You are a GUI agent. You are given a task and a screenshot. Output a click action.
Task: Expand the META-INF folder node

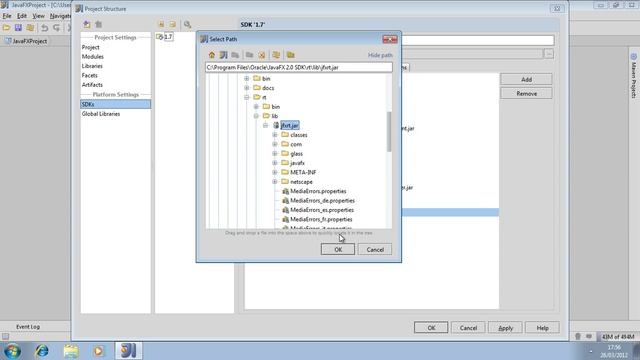pos(275,172)
